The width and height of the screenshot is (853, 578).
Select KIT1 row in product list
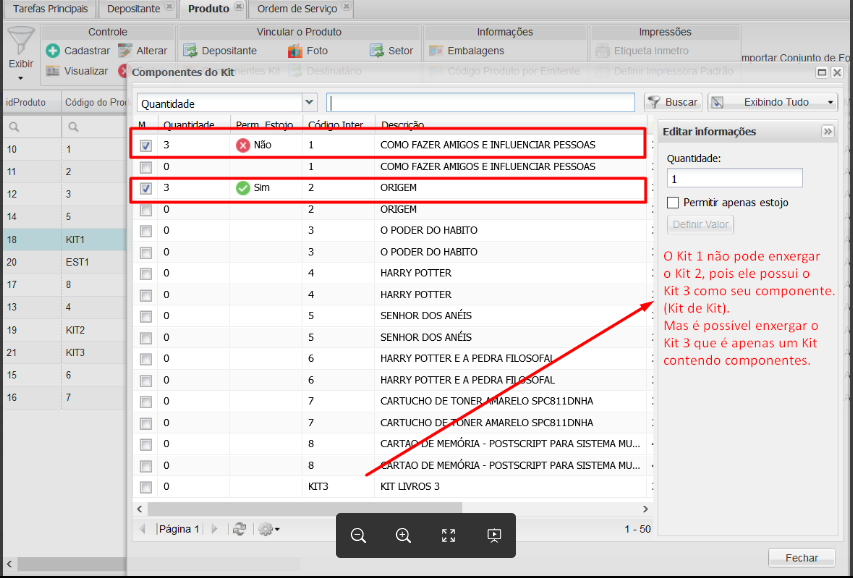[65, 239]
